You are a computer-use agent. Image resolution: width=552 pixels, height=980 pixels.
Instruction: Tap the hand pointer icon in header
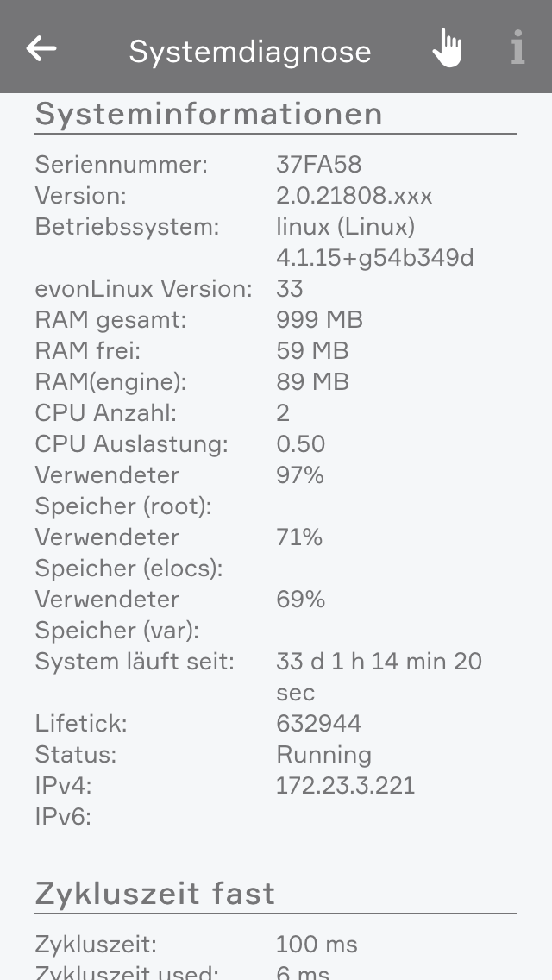[x=447, y=48]
